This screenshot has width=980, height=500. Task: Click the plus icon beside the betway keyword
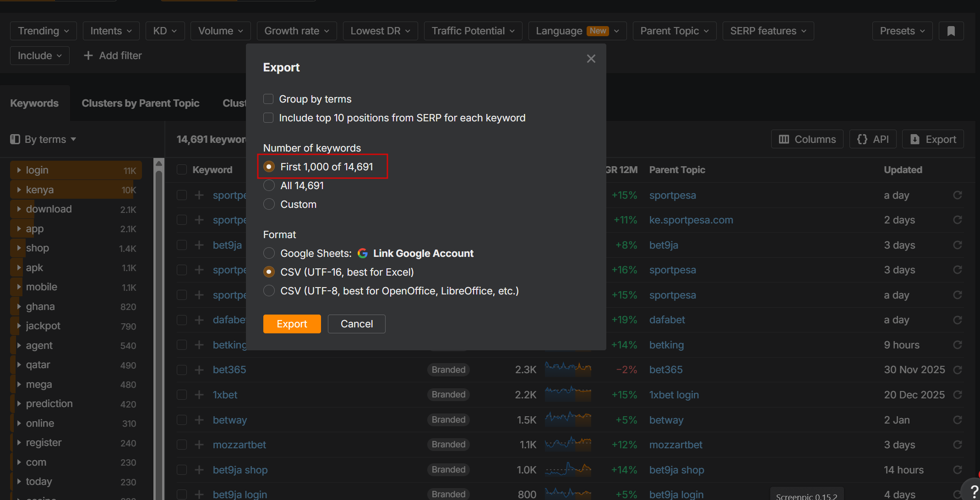click(x=199, y=420)
